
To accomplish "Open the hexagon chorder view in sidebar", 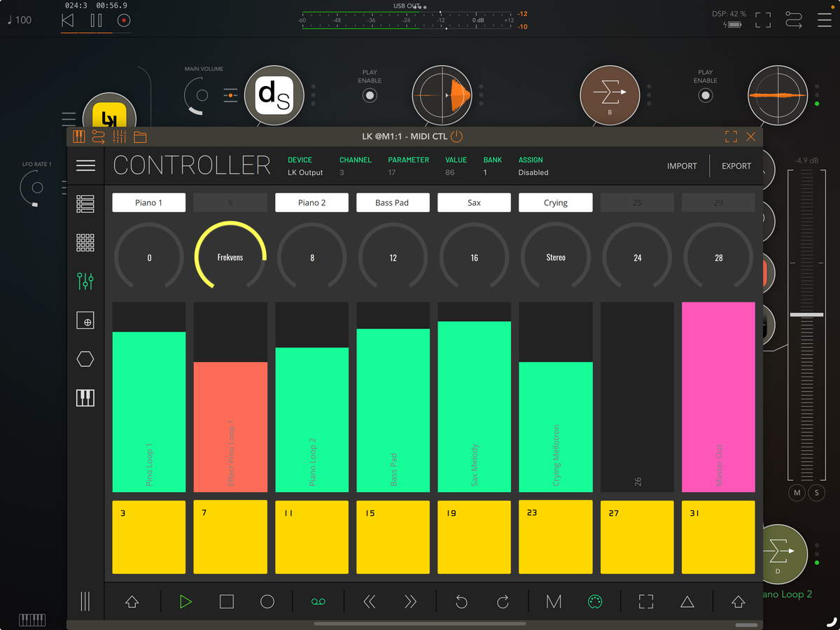I will [x=85, y=359].
